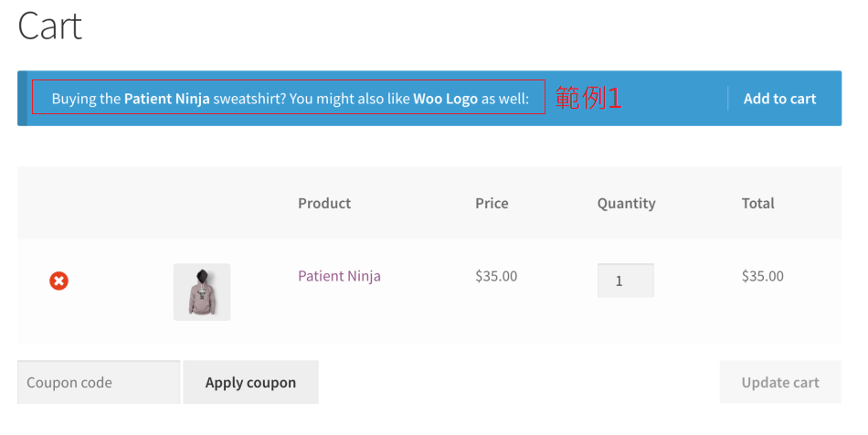Select the Price column header

492,203
